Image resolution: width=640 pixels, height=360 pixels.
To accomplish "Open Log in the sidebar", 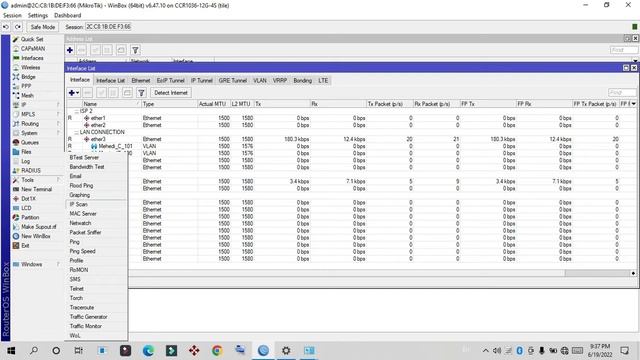I will click(25, 161).
